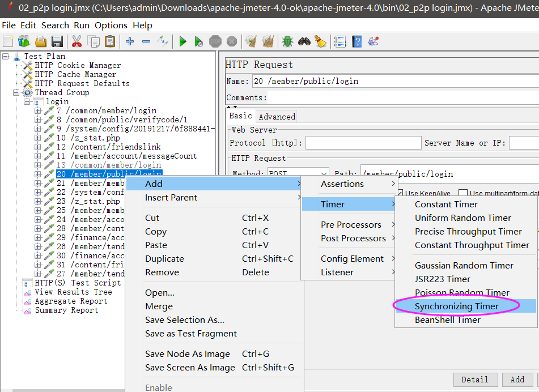The height and width of the screenshot is (392, 539).
Task: Click the Shutdown test icon
Action: pyautogui.click(x=232, y=41)
